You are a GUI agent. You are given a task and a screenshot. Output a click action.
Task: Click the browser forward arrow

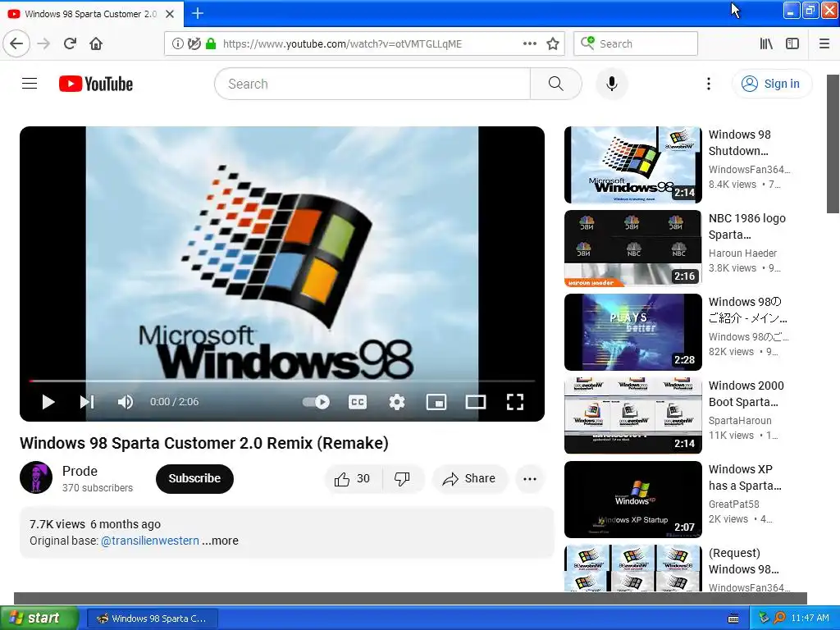[x=43, y=43]
